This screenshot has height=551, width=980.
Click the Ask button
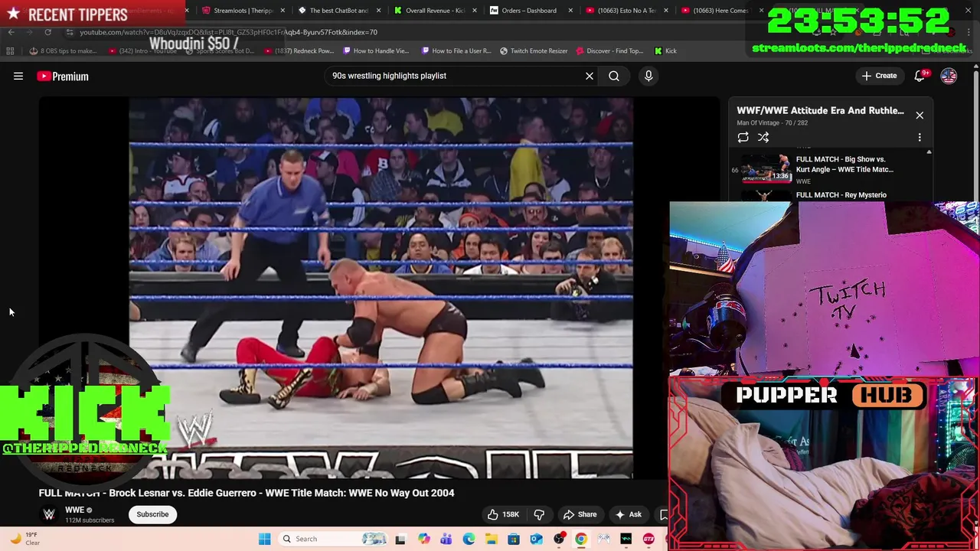pyautogui.click(x=628, y=514)
